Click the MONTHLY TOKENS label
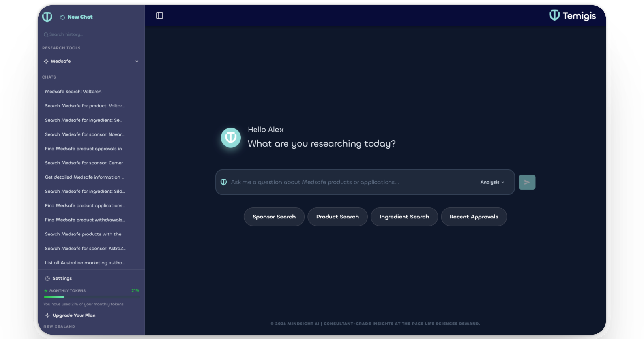 coord(67,291)
